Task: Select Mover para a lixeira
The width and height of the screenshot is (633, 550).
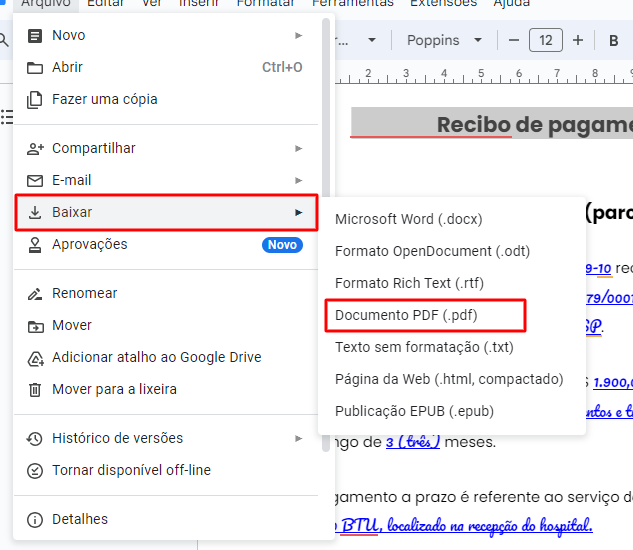Action: pyautogui.click(x=166, y=390)
